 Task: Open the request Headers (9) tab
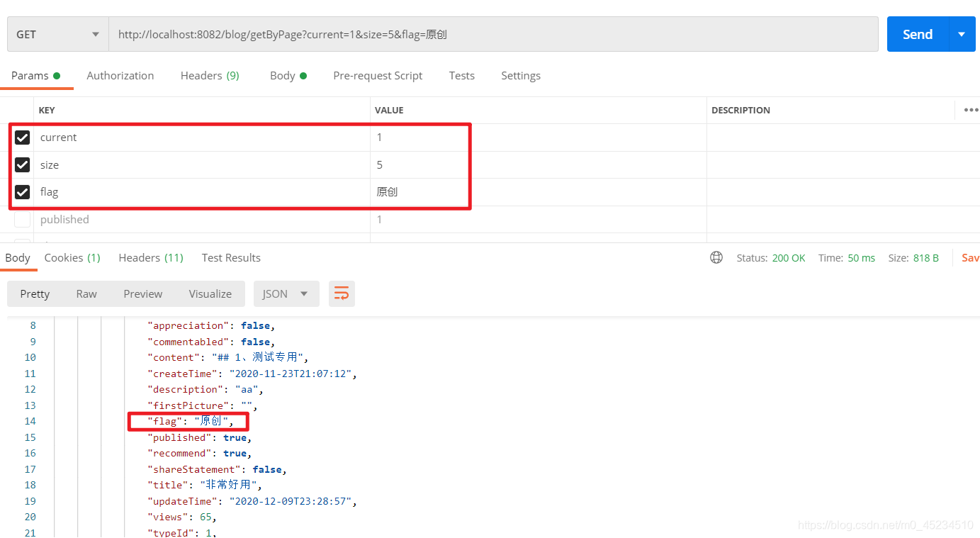(210, 75)
